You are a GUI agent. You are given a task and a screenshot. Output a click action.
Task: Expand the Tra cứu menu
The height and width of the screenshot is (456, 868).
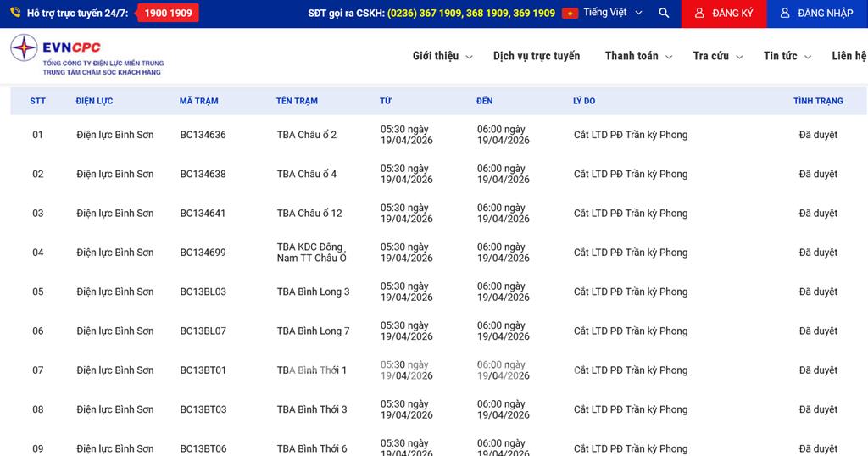(x=717, y=56)
